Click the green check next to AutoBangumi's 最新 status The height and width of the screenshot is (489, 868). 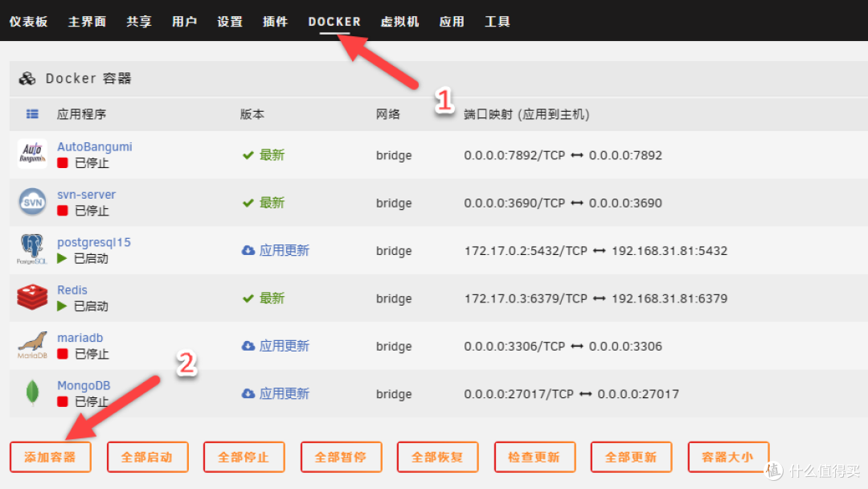(248, 154)
